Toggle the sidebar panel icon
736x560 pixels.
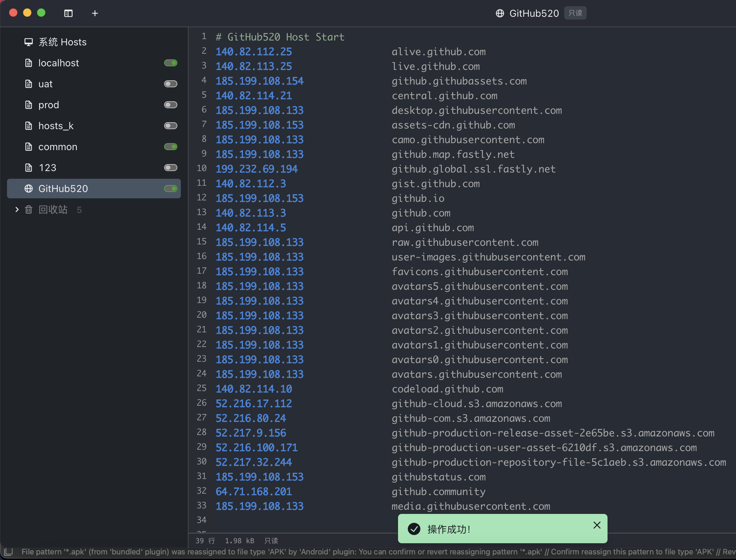68,13
